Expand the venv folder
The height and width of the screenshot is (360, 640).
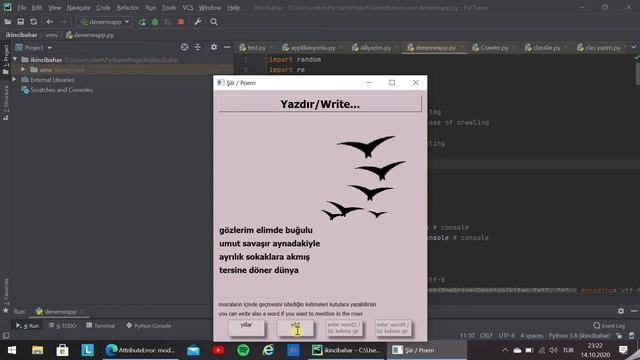23,70
